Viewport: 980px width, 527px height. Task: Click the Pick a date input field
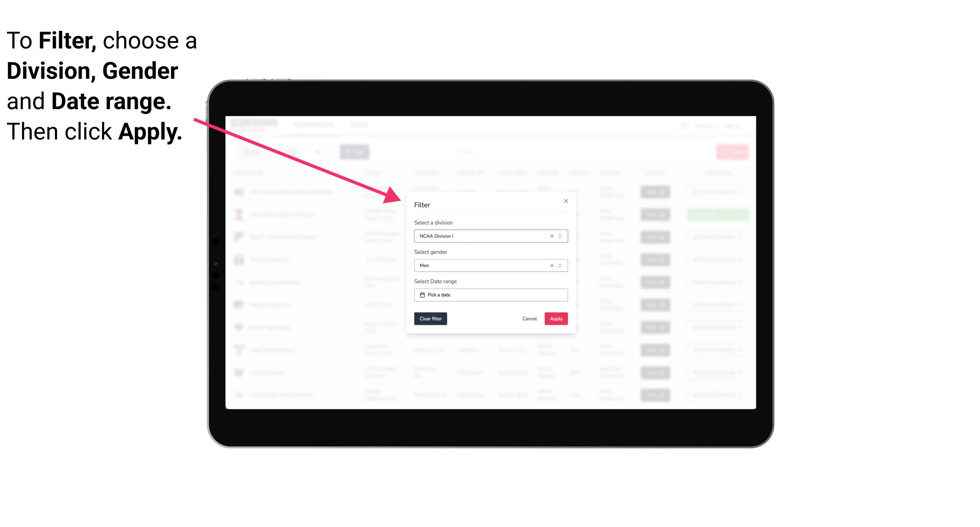point(491,295)
